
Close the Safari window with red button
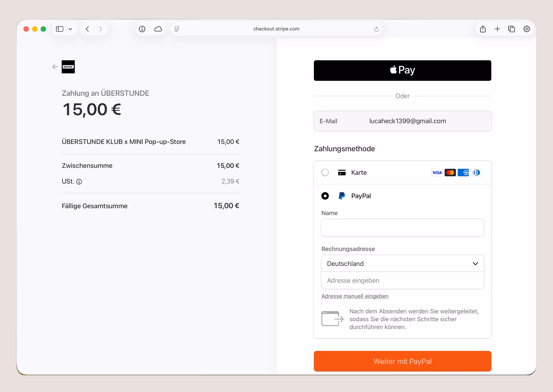26,29
